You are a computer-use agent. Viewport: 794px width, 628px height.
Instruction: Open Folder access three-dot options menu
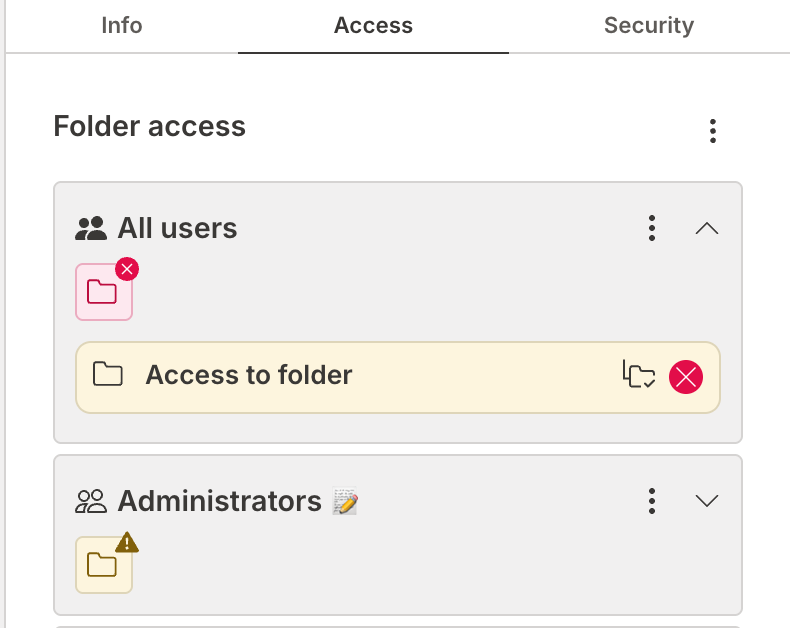click(x=712, y=130)
